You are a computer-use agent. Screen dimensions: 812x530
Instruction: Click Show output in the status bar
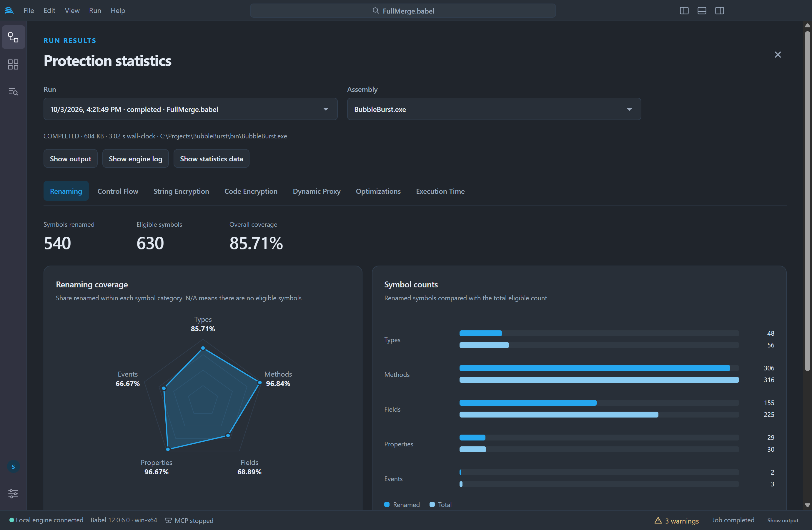783,521
